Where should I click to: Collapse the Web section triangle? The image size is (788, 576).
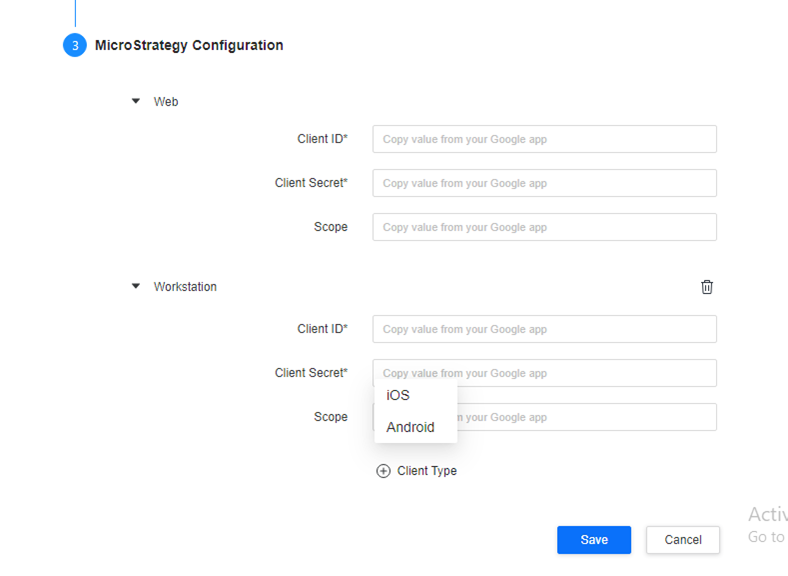[x=136, y=101]
